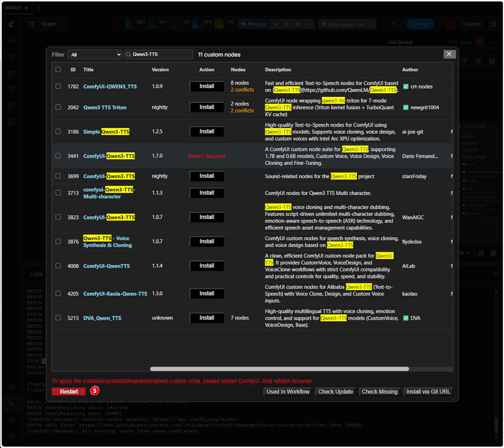This screenshot has height=448, width=504.
Task: Open a new workflow tab with the plus icon
Action: 39,8
